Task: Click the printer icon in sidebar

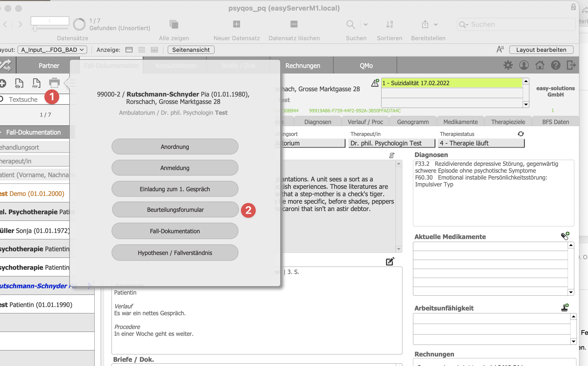Action: (x=54, y=83)
